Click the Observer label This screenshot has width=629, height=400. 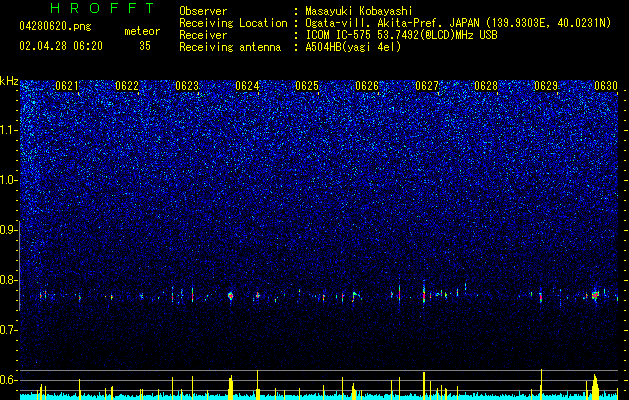[203, 11]
